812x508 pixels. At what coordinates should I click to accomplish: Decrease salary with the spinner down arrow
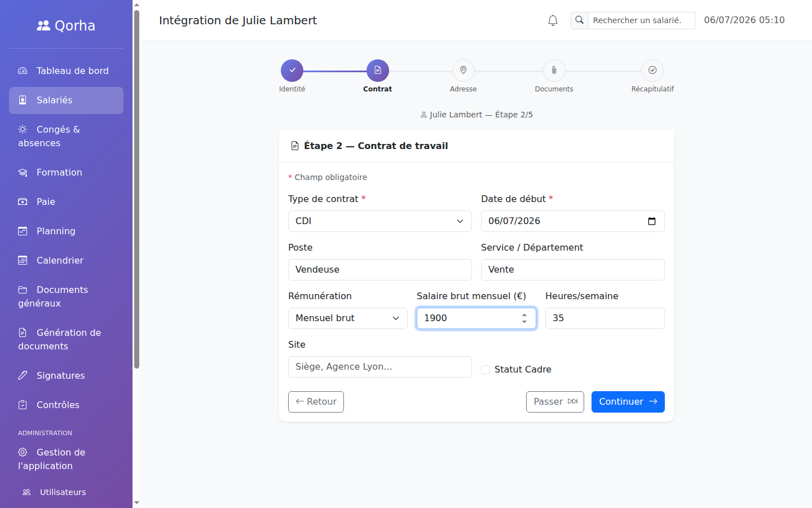(524, 322)
